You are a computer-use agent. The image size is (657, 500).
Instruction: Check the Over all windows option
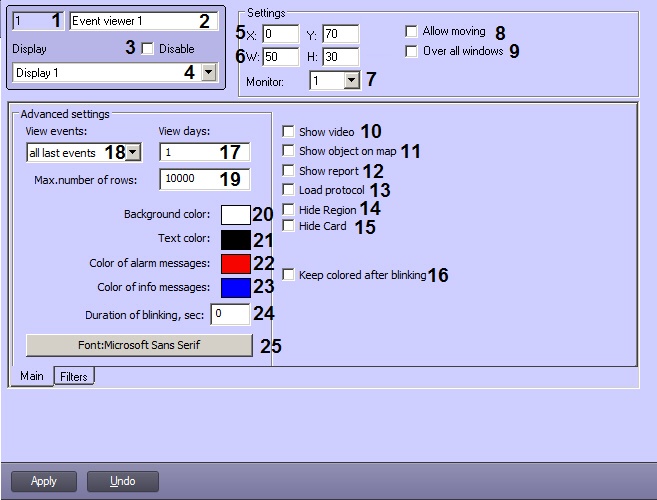tap(411, 51)
